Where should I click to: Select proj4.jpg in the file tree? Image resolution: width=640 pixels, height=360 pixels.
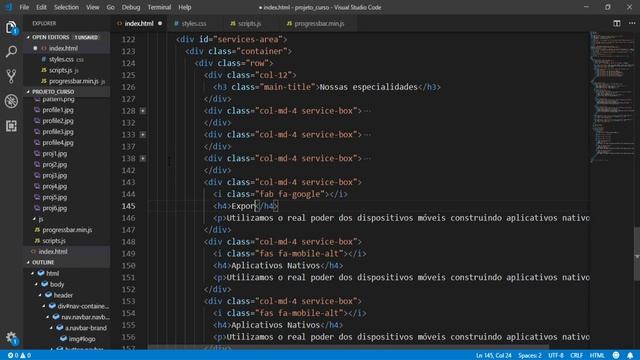tap(55, 187)
